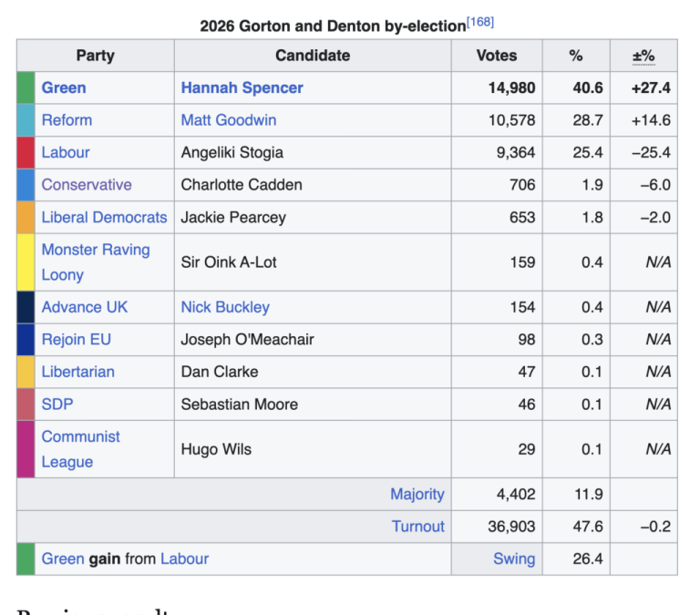Open the Communist League link
The height and width of the screenshot is (615, 700).
pyautogui.click(x=80, y=448)
